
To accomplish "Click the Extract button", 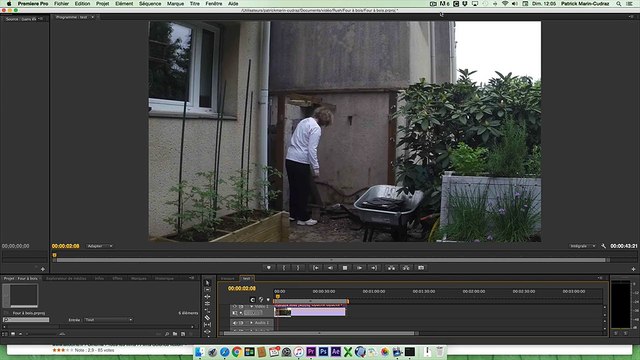I will pos(406,268).
